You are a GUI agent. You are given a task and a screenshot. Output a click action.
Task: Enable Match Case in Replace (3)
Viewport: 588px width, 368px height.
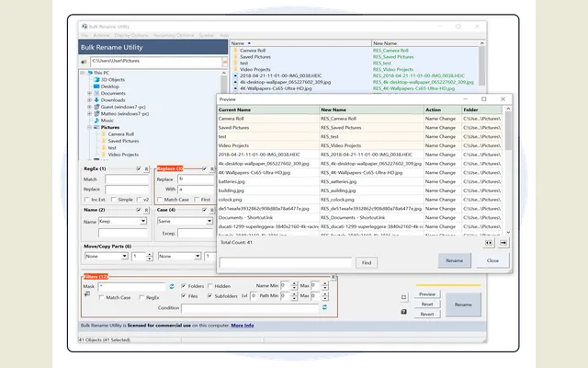click(x=160, y=200)
